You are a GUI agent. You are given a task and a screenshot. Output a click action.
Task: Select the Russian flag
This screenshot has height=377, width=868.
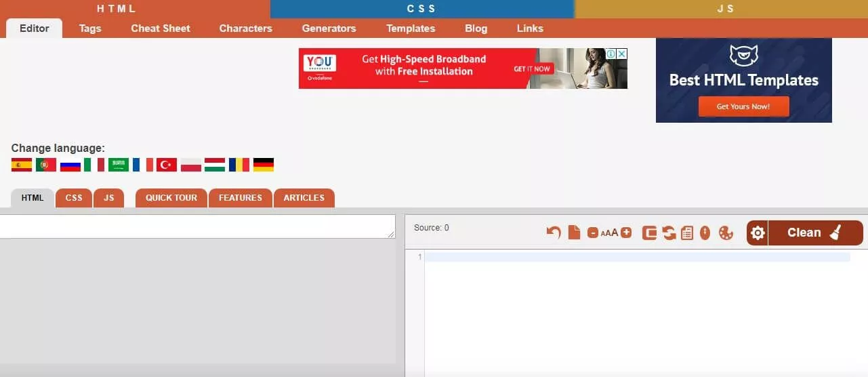(x=70, y=165)
